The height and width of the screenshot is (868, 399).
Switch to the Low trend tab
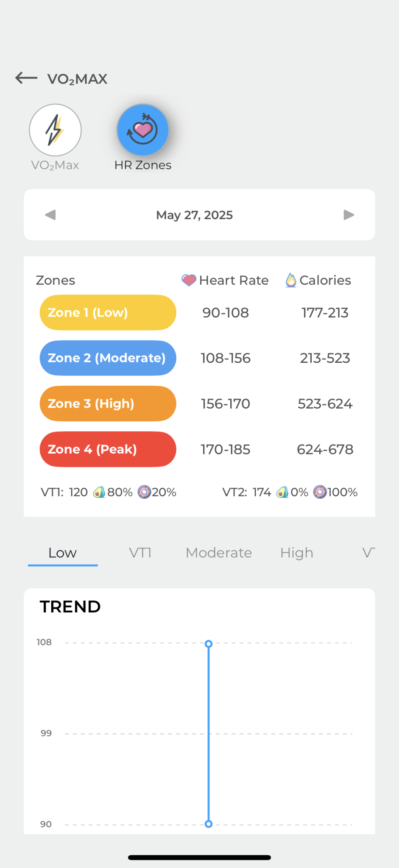63,553
